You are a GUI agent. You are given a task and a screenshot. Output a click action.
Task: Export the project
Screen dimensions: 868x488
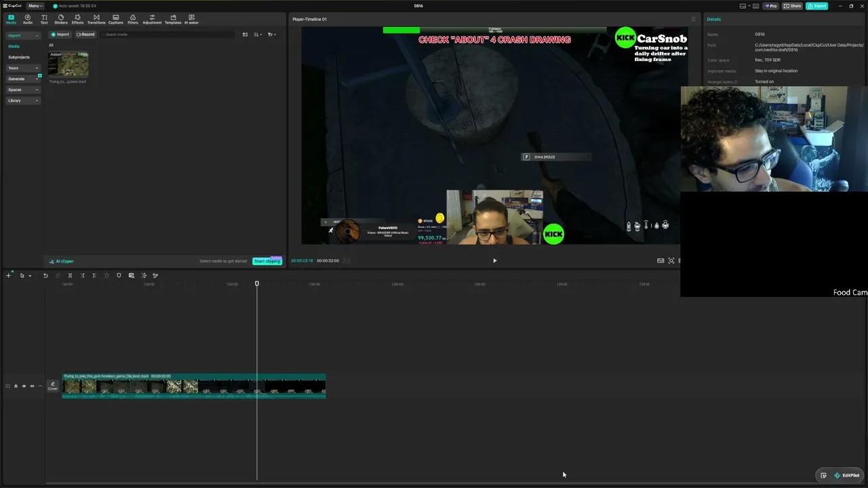(817, 6)
